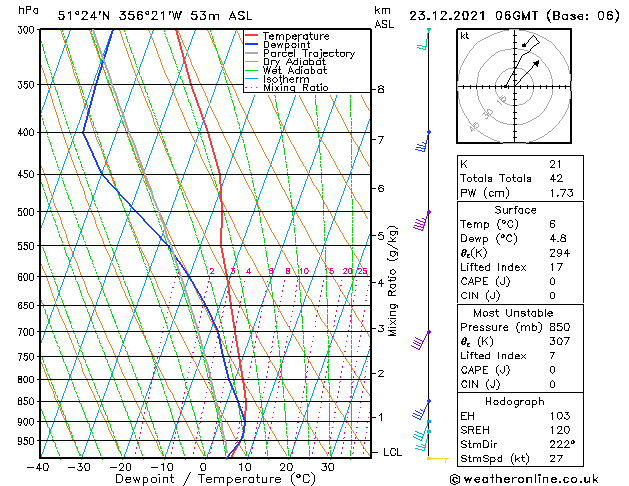Click the 500 hPa pressure axis label
Viewport: 629px width, 486px height.
28,212
